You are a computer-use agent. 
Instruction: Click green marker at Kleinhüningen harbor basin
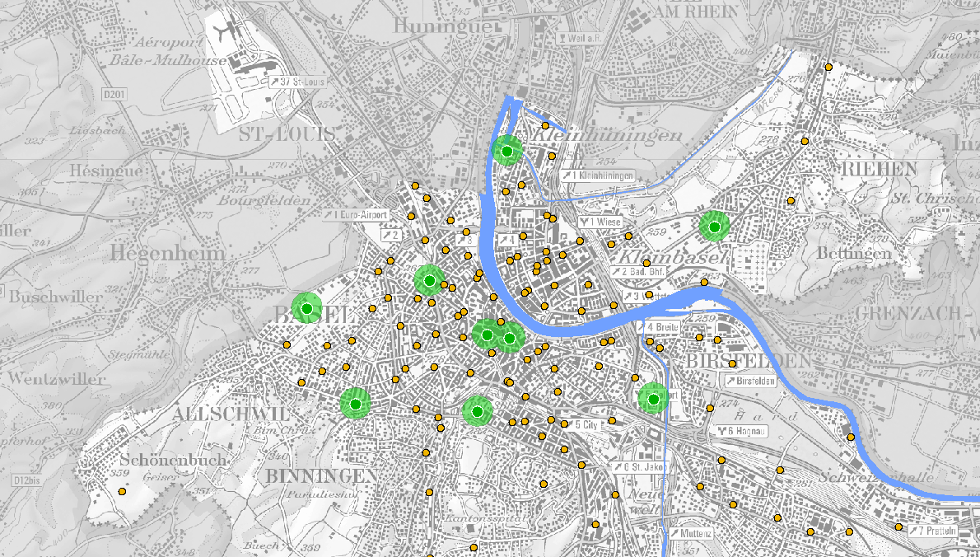507,151
